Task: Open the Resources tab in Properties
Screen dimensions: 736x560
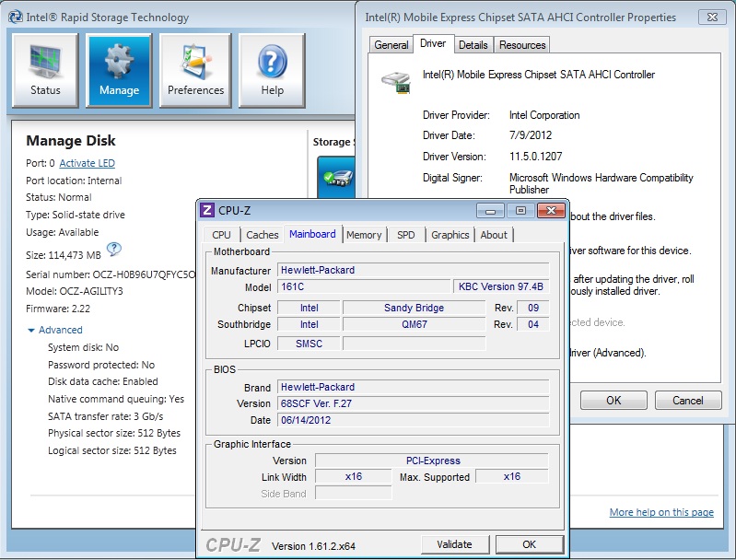Action: [x=522, y=44]
